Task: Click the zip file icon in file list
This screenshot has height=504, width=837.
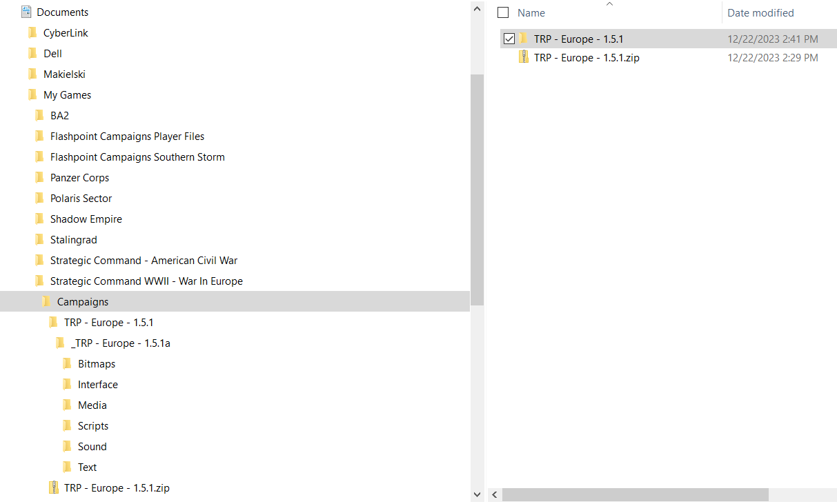Action: click(x=524, y=57)
